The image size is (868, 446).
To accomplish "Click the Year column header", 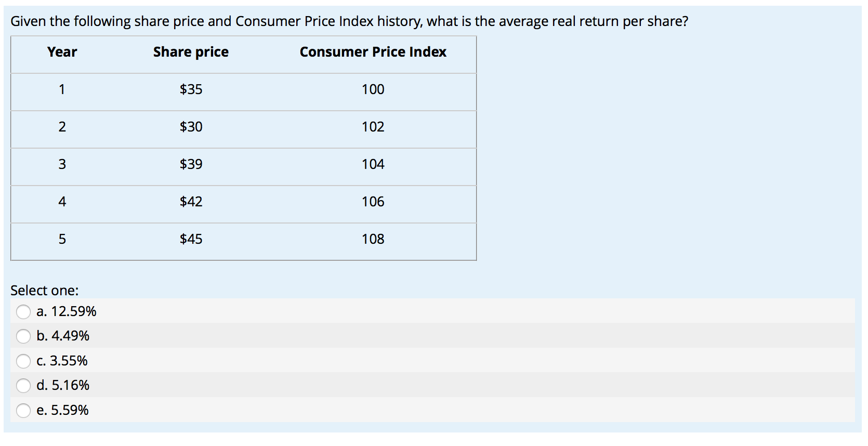I will [x=62, y=51].
